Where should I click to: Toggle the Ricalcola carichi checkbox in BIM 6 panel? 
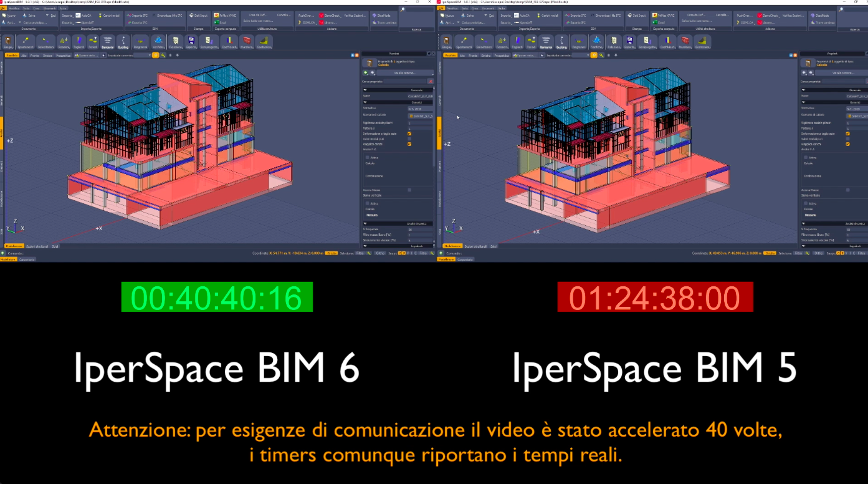[409, 144]
